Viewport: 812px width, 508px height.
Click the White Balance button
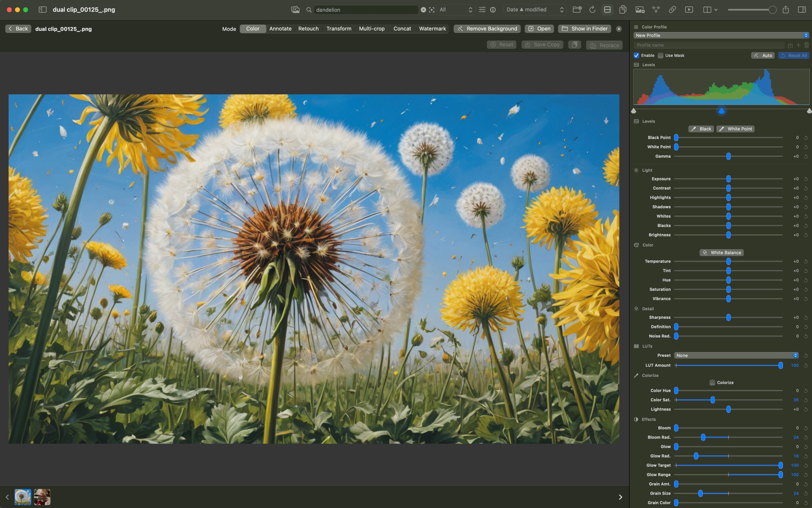pos(721,253)
